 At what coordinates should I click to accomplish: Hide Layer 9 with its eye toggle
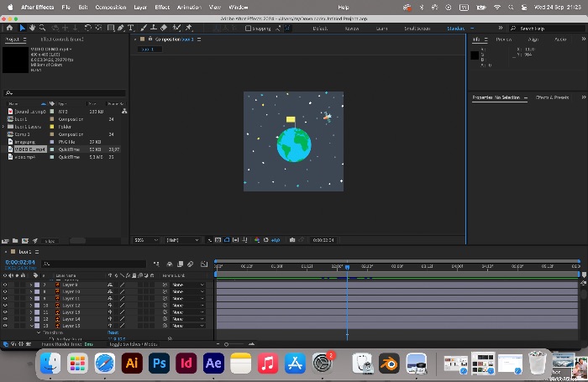pyautogui.click(x=5, y=285)
